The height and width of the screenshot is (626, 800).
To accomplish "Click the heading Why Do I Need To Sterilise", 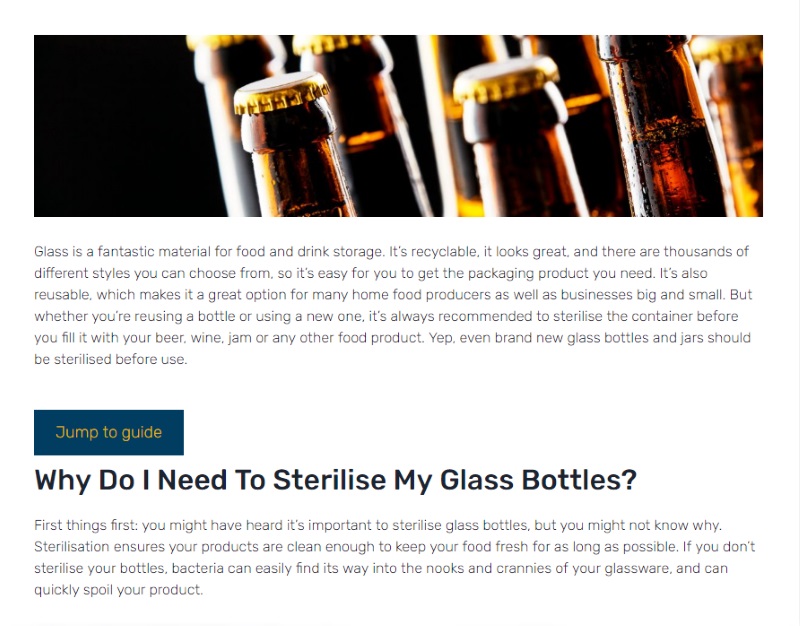I will coord(335,480).
